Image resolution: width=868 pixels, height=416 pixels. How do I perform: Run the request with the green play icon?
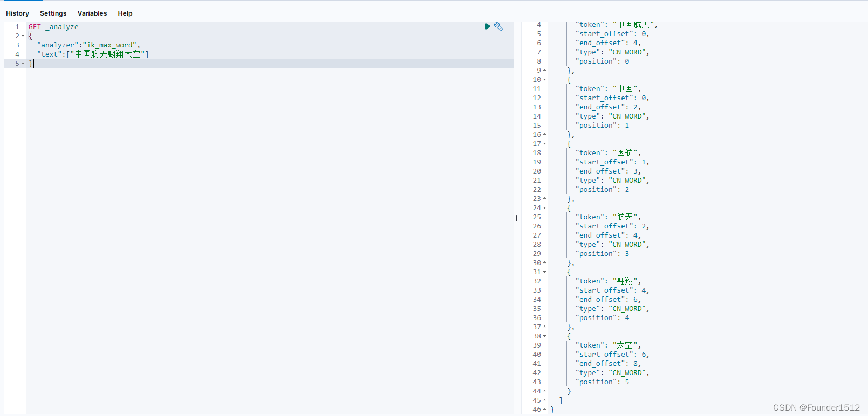488,26
